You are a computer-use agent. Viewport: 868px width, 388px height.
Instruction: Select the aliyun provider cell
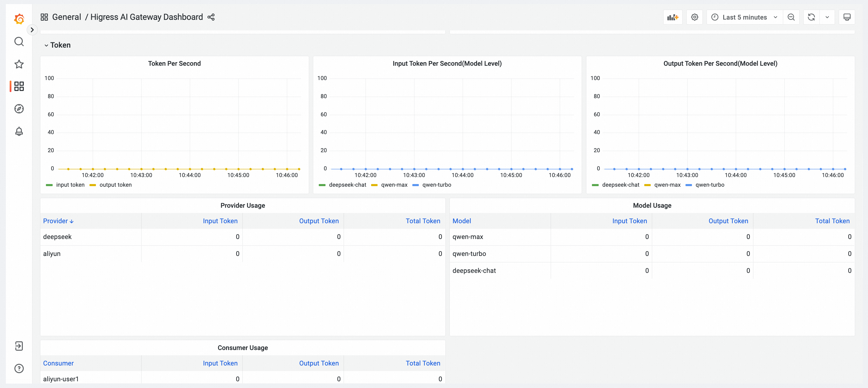[x=91, y=253]
